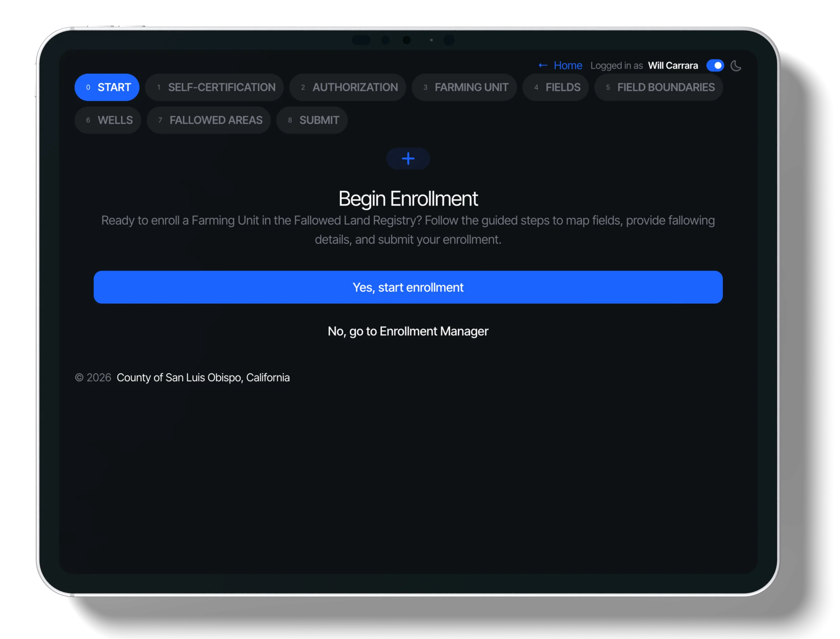The height and width of the screenshot is (639, 840).
Task: Open the SELF-CERTIFICATION step
Action: (x=214, y=87)
